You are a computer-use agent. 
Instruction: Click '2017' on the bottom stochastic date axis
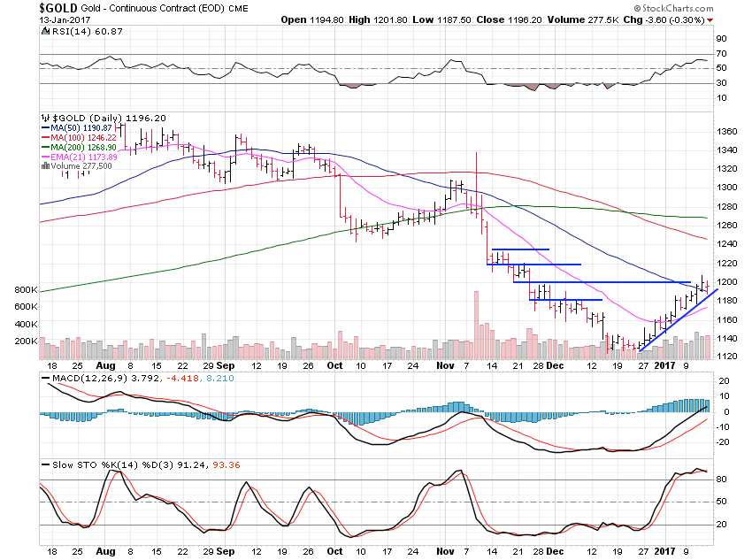click(664, 551)
